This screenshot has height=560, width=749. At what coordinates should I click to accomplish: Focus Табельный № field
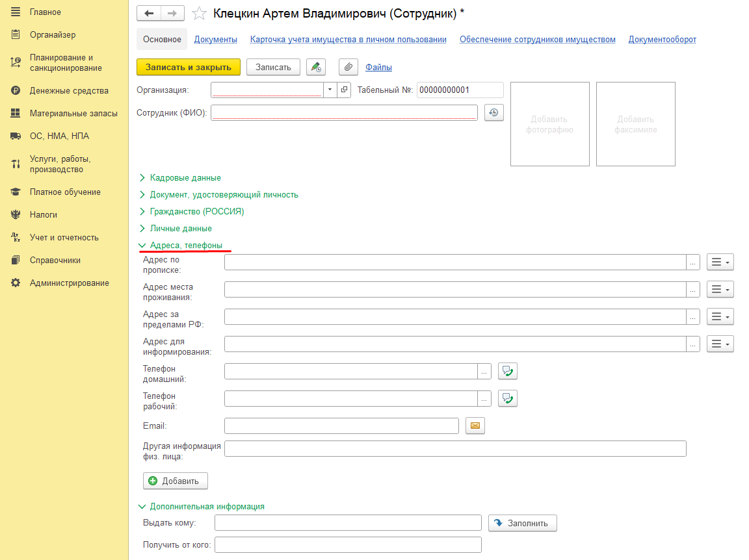460,90
